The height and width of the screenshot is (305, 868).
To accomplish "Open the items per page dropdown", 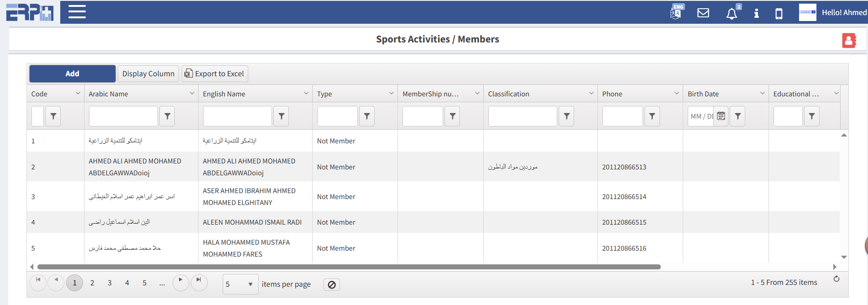I will click(x=240, y=284).
